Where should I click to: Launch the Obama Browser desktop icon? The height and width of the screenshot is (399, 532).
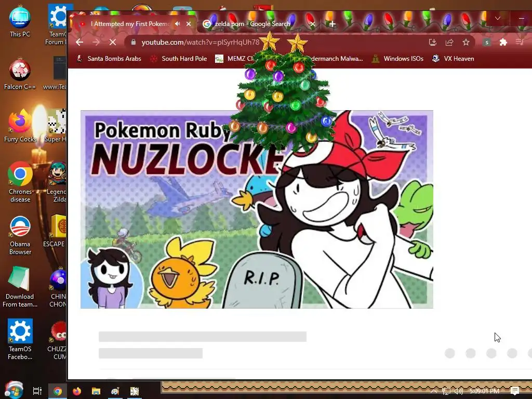(20, 235)
